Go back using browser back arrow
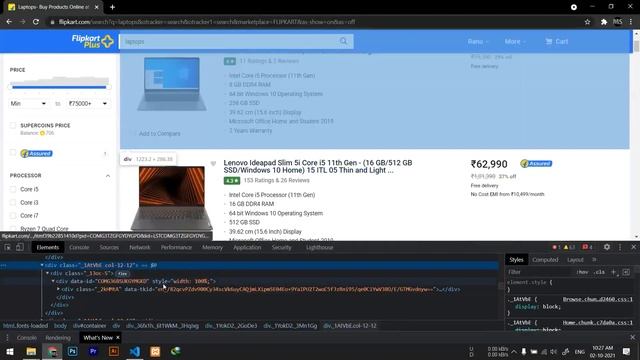Image resolution: width=640 pixels, height=360 pixels. 9,22
